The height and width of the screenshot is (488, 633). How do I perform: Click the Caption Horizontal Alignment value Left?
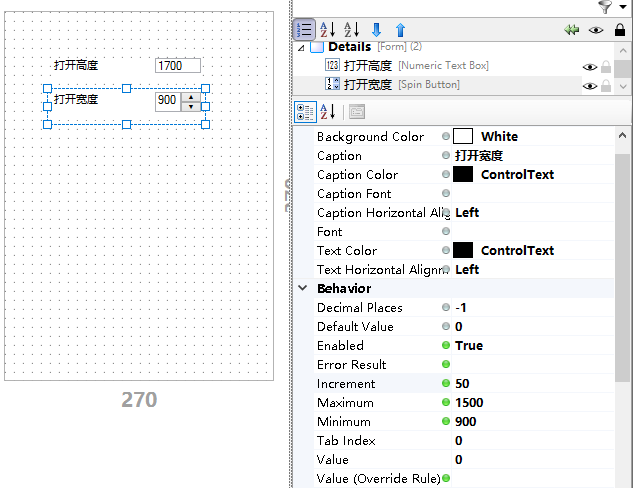(x=467, y=212)
